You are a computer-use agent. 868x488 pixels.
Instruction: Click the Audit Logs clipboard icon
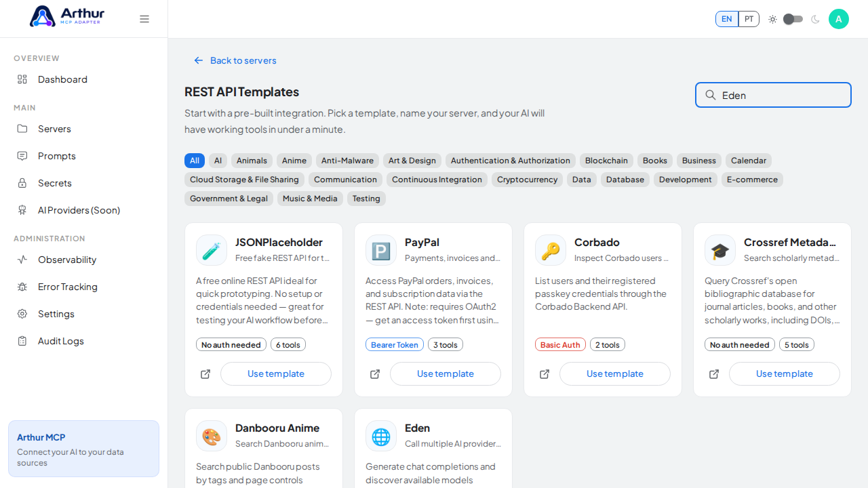[22, 341]
